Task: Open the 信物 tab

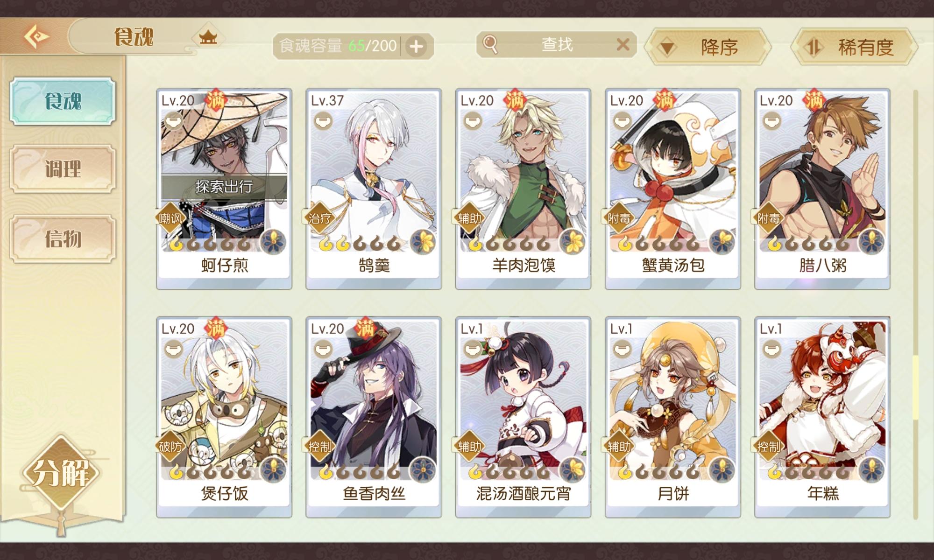Action: [x=63, y=239]
